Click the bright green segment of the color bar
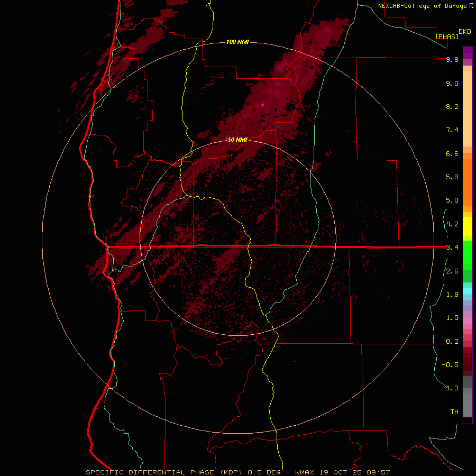 click(467, 255)
